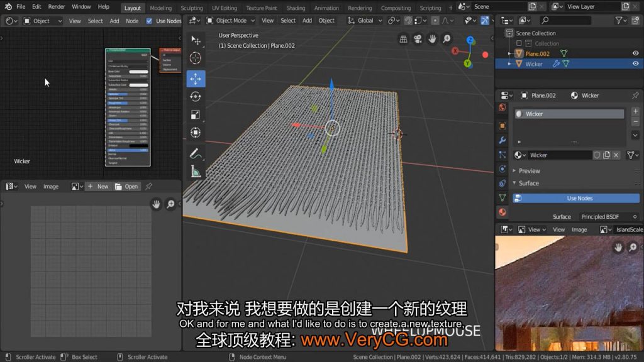This screenshot has width=644, height=362.
Task: Switch to the Shading workspace tab
Action: point(296,8)
